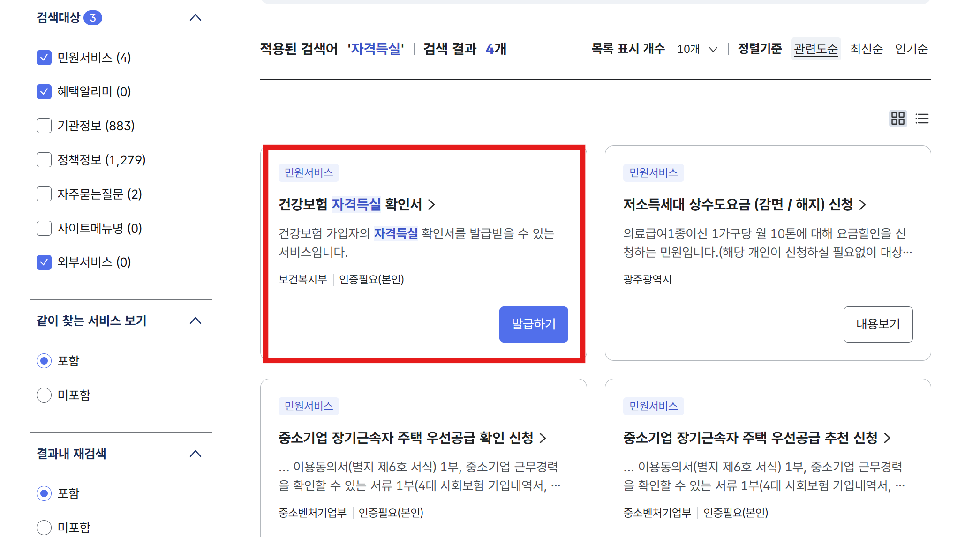Collapse the 같이 찾는 서비스 보기 section
Image resolution: width=980 pixels, height=537 pixels.
(x=196, y=321)
